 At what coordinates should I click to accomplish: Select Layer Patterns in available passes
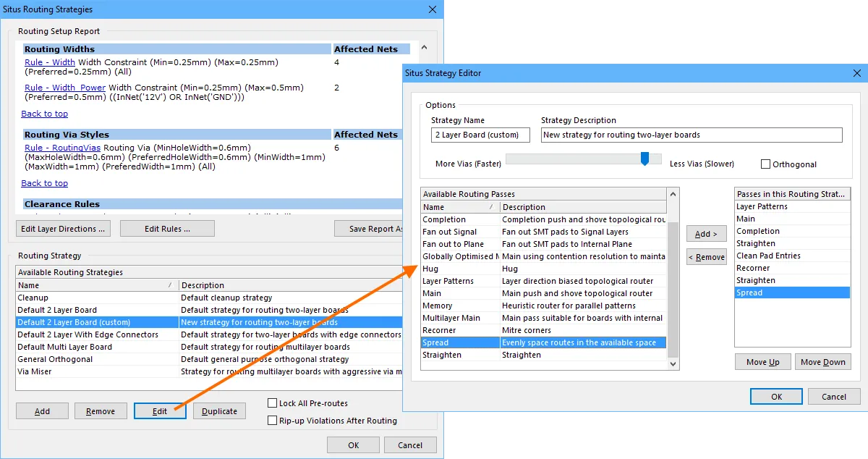[543, 281]
